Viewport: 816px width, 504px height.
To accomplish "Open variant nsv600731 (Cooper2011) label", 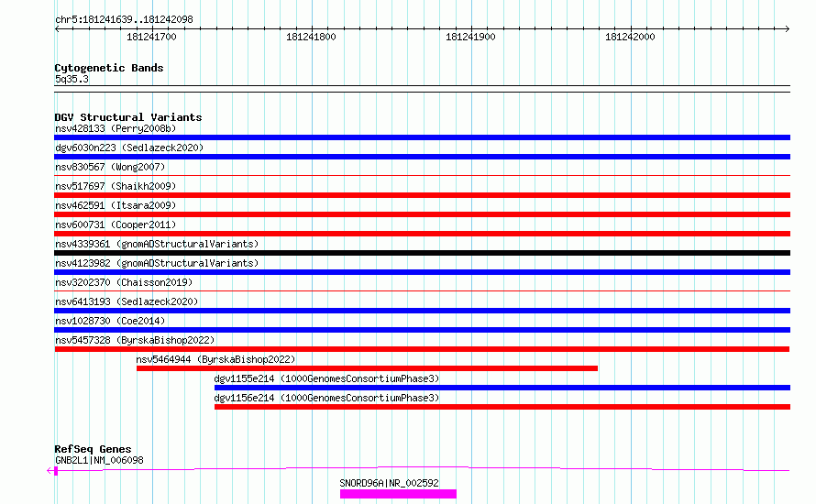I will click(x=116, y=225).
